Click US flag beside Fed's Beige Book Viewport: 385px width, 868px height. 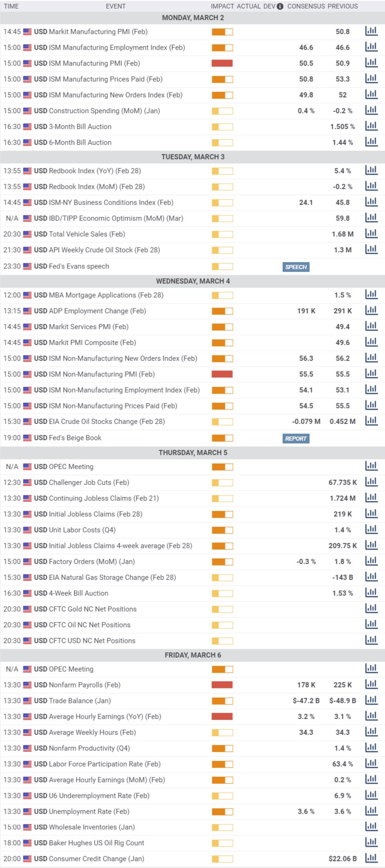(27, 438)
